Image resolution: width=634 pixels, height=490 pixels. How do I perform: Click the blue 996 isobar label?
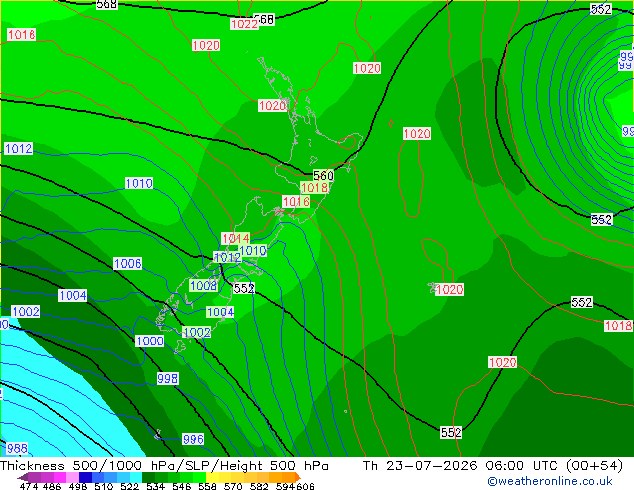(x=193, y=439)
